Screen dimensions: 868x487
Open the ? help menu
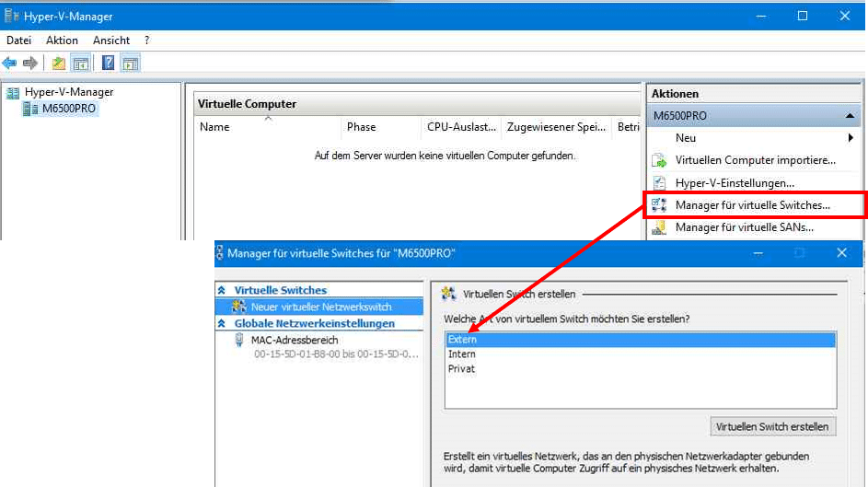click(x=146, y=41)
